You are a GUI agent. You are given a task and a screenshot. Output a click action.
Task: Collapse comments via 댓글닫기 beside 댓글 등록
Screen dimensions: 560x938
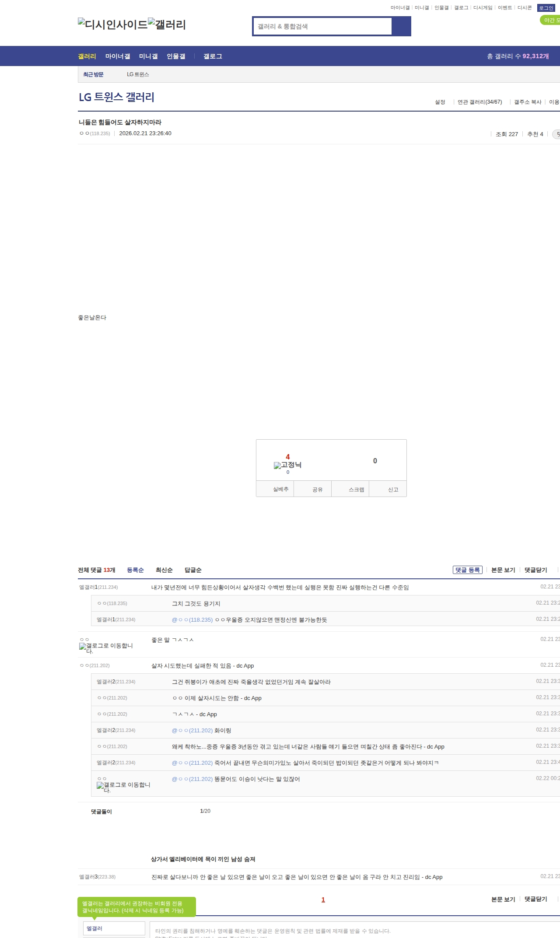(x=535, y=570)
